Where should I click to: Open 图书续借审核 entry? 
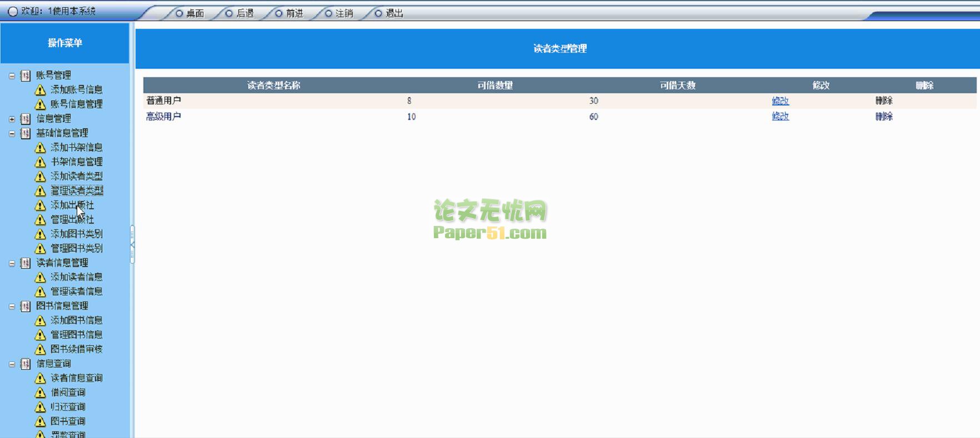click(77, 349)
